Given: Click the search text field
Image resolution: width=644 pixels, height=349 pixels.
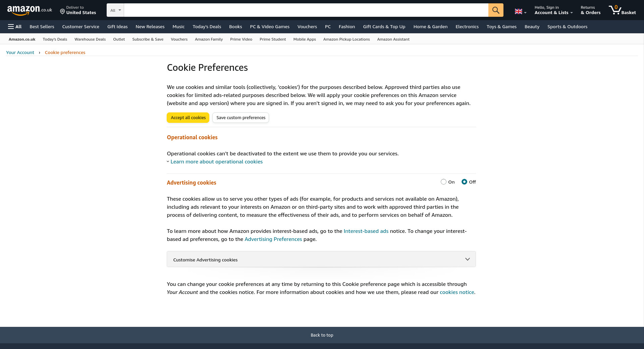Looking at the screenshot, I should [x=306, y=10].
